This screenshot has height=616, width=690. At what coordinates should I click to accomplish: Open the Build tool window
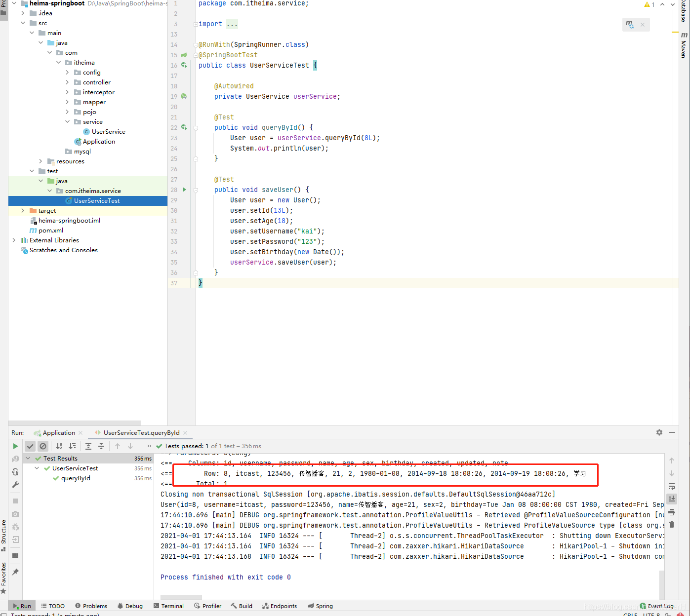242,606
